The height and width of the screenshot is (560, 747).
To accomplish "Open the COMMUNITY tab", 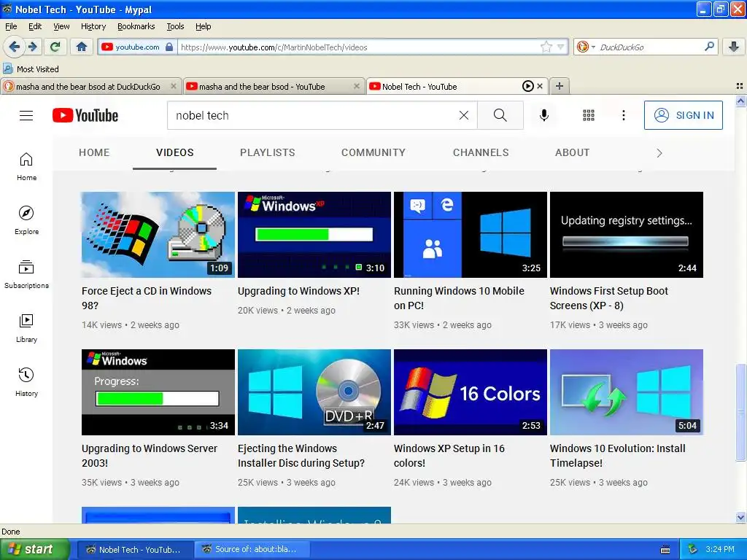I will [x=373, y=152].
